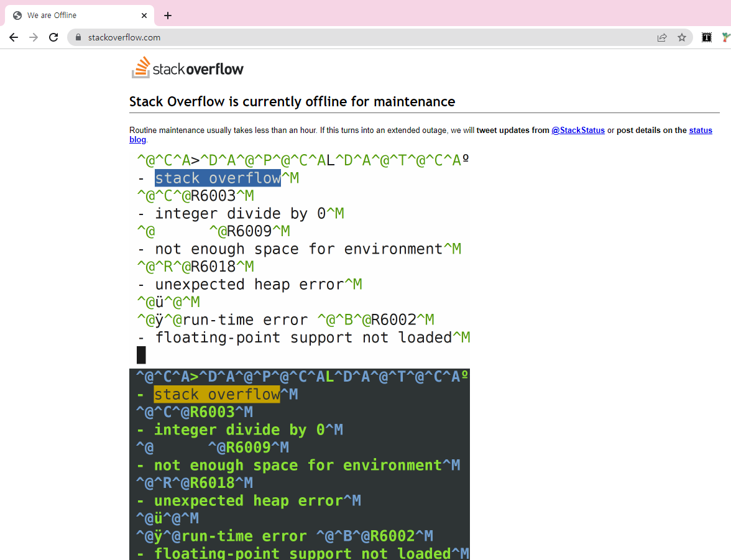Open the black T extension icon
Image resolution: width=731 pixels, height=560 pixels.
[x=707, y=37]
